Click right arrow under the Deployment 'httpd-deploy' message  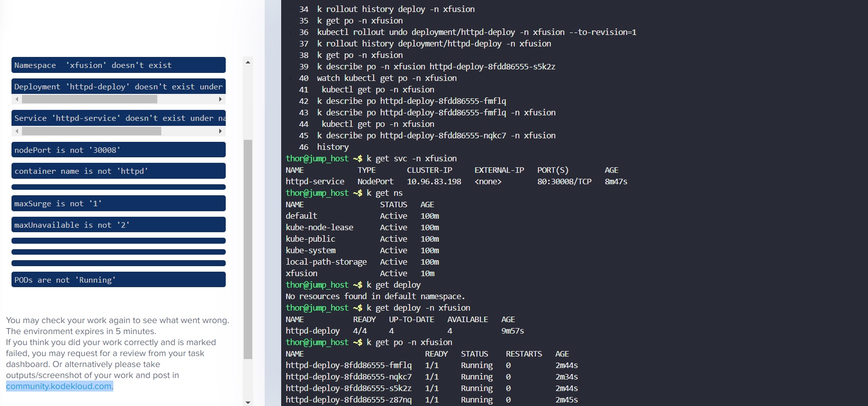click(x=220, y=99)
